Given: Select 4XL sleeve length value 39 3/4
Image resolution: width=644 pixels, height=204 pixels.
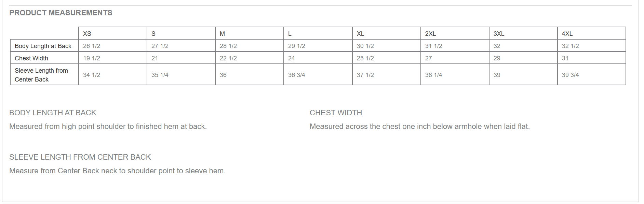Looking at the screenshot, I should pos(570,75).
